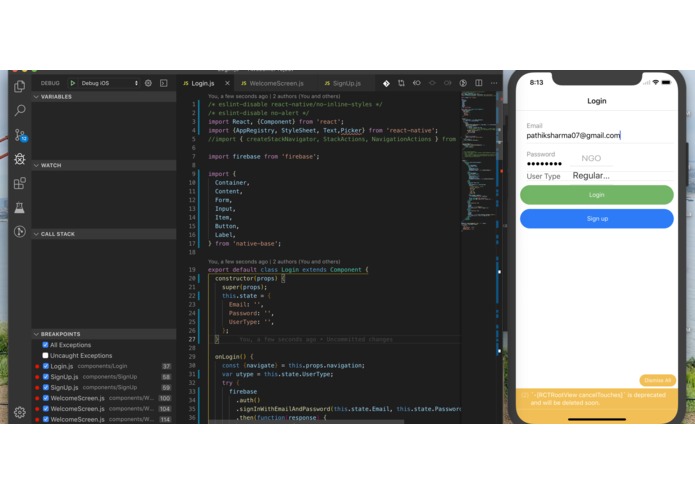Image resolution: width=695 pixels, height=494 pixels.
Task: Disable the SignUp.js line 58 breakpoint checkbox
Action: 46,377
